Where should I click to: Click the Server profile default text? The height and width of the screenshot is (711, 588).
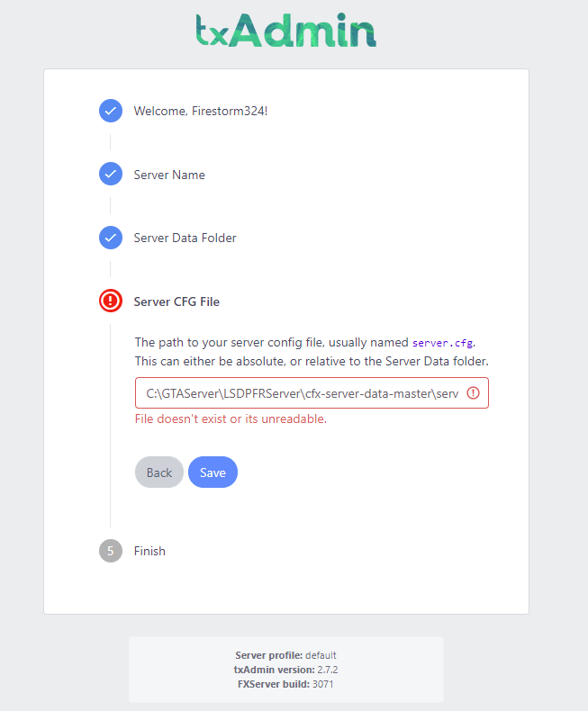point(285,655)
